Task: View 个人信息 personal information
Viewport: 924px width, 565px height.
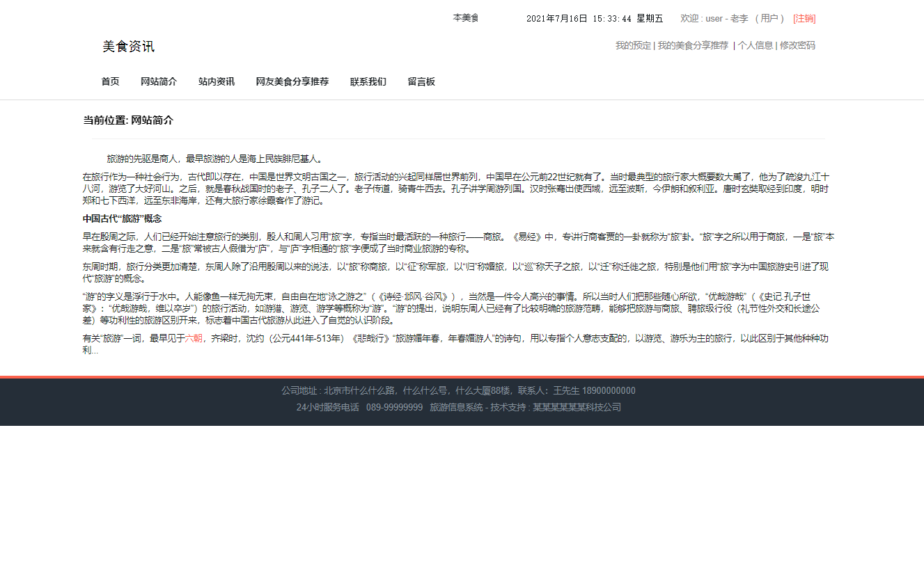Action: coord(756,45)
